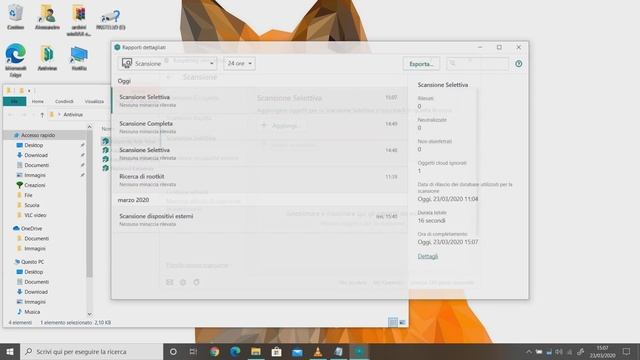The width and height of the screenshot is (640, 360).
Task: Select the 14:48 Scansione Selettiva report
Action: 260,153
